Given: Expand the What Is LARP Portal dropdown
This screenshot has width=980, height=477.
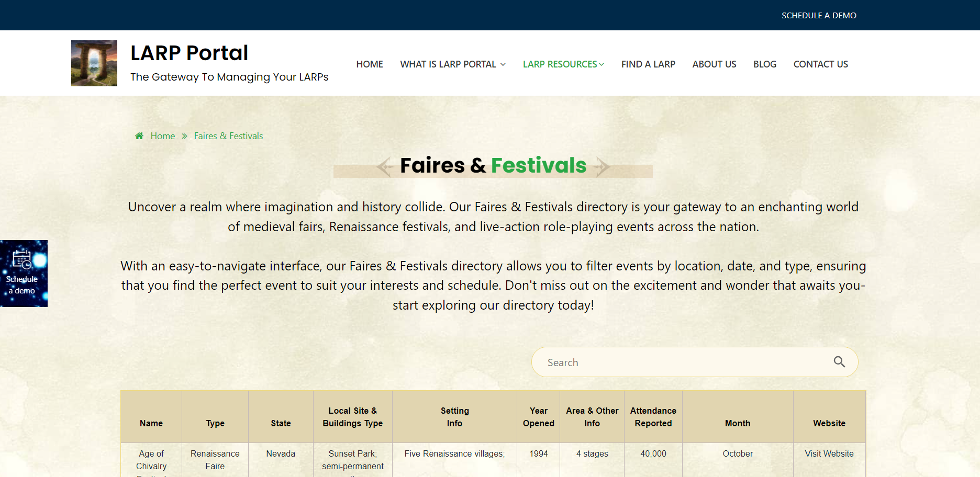Looking at the screenshot, I should click(x=452, y=64).
